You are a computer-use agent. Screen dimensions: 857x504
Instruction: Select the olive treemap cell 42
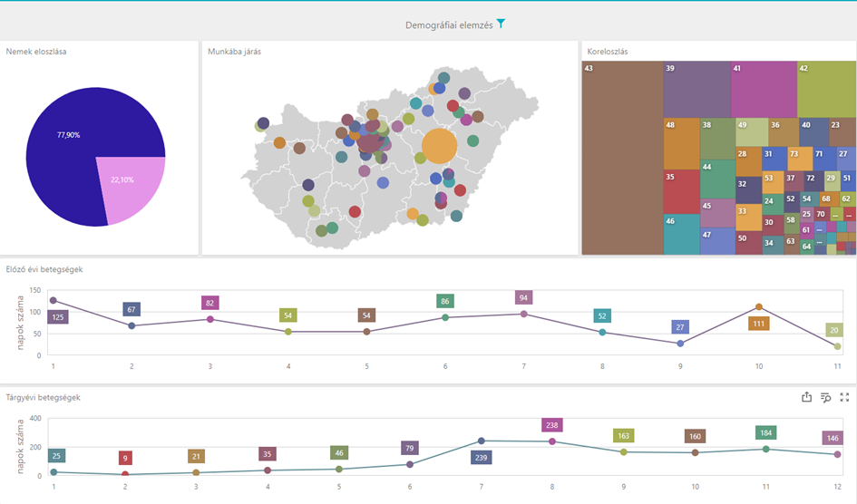(826, 89)
